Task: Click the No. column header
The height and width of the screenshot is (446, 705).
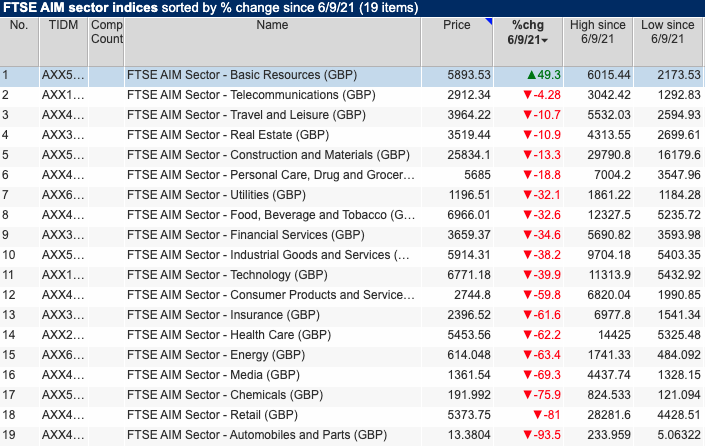Action: pyautogui.click(x=19, y=24)
